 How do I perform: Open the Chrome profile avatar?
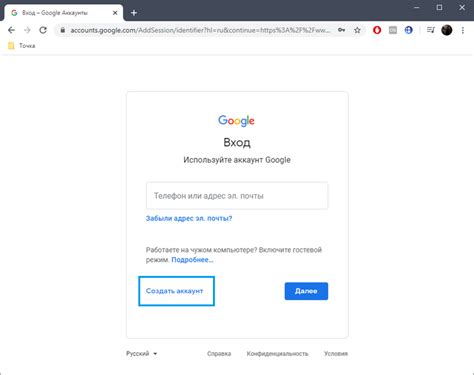coord(447,30)
